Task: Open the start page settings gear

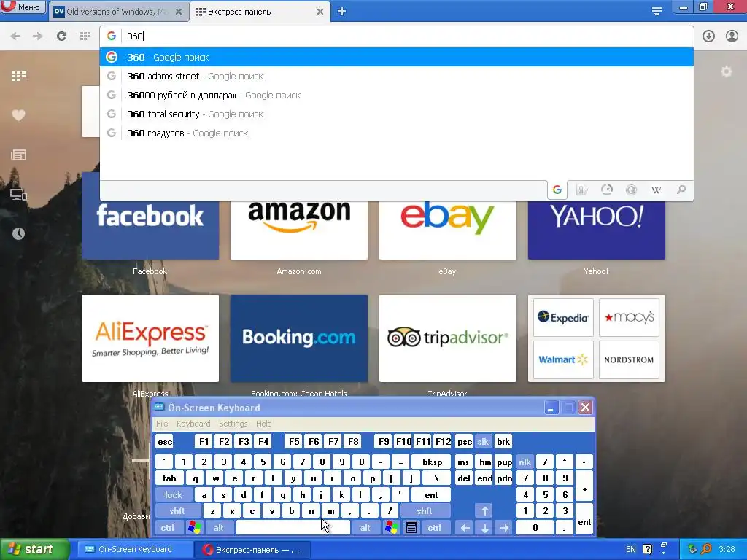Action: coord(726,72)
